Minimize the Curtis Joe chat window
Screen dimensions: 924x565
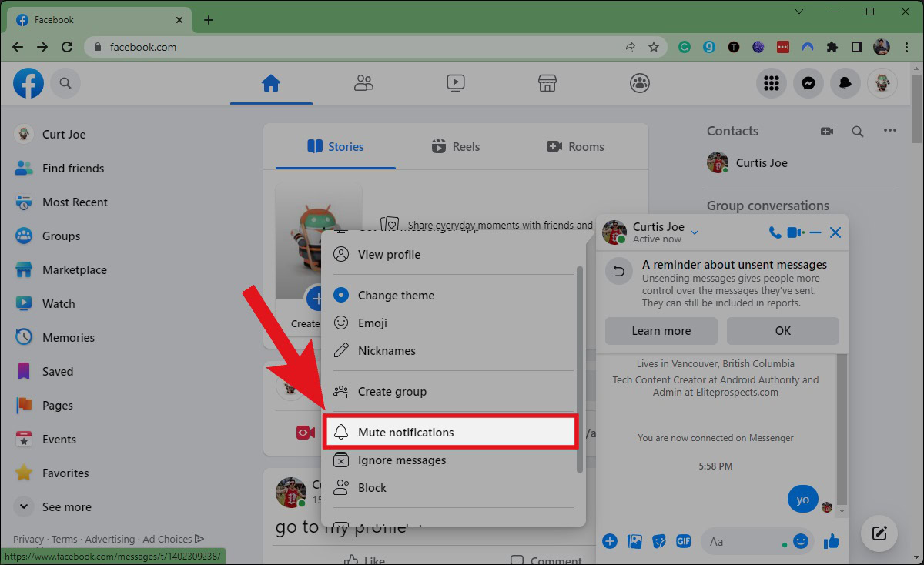tap(815, 232)
